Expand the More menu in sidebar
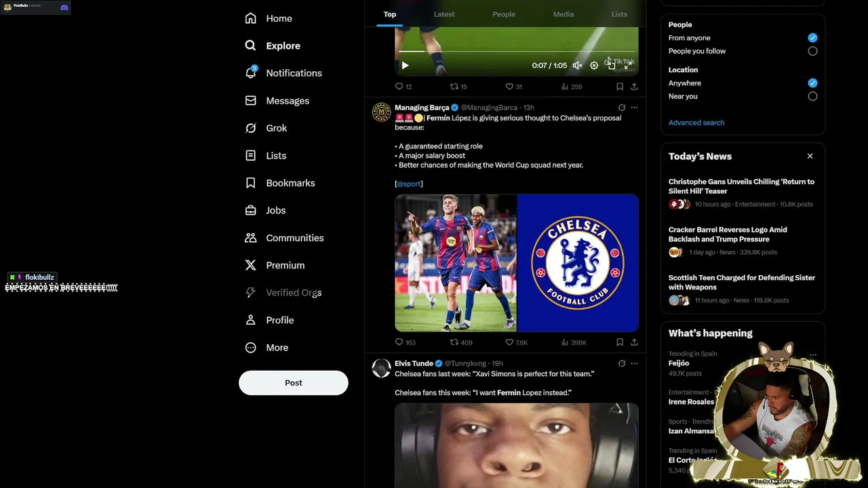This screenshot has width=868, height=488. (267, 348)
